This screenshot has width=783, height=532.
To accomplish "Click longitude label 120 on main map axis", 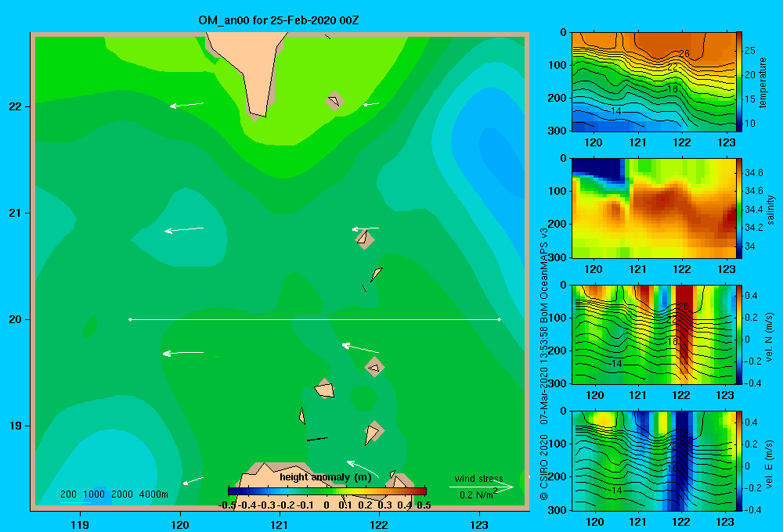I will [180, 524].
